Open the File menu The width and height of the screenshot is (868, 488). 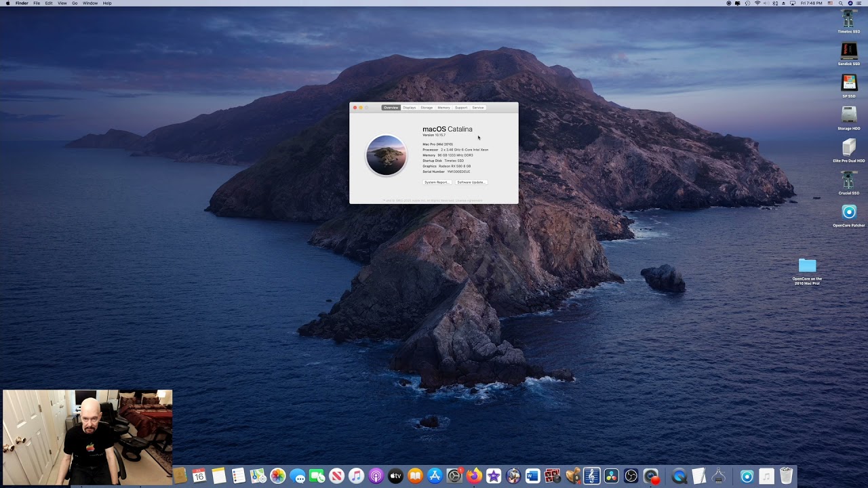[37, 3]
